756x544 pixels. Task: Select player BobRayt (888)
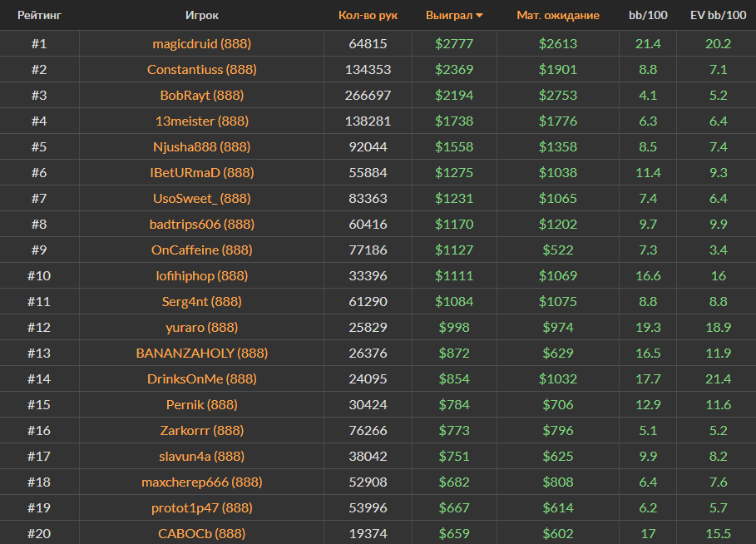pyautogui.click(x=202, y=95)
